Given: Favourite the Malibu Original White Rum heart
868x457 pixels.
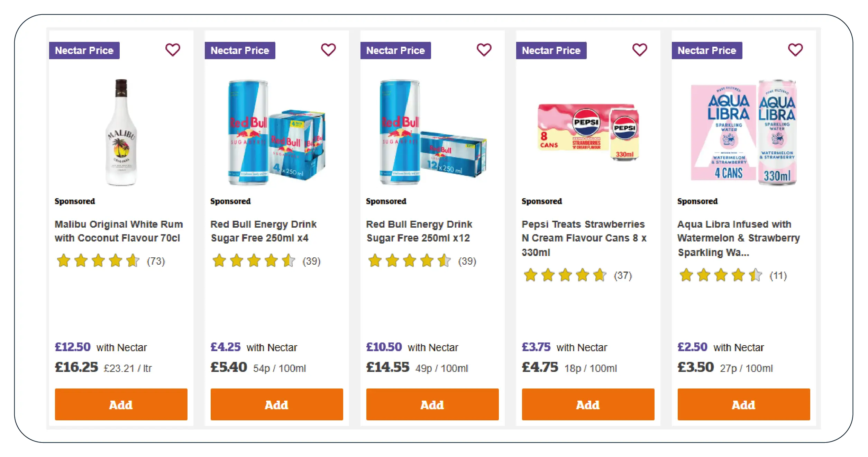Looking at the screenshot, I should tap(173, 50).
